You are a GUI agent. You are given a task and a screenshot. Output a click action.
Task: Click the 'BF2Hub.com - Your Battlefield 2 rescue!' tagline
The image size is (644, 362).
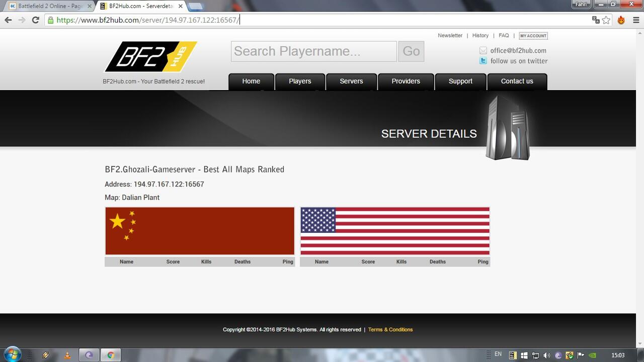(x=154, y=81)
